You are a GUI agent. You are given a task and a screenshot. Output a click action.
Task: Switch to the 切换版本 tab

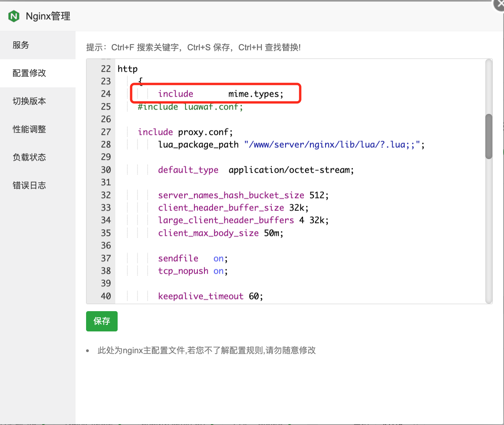pyautogui.click(x=38, y=101)
